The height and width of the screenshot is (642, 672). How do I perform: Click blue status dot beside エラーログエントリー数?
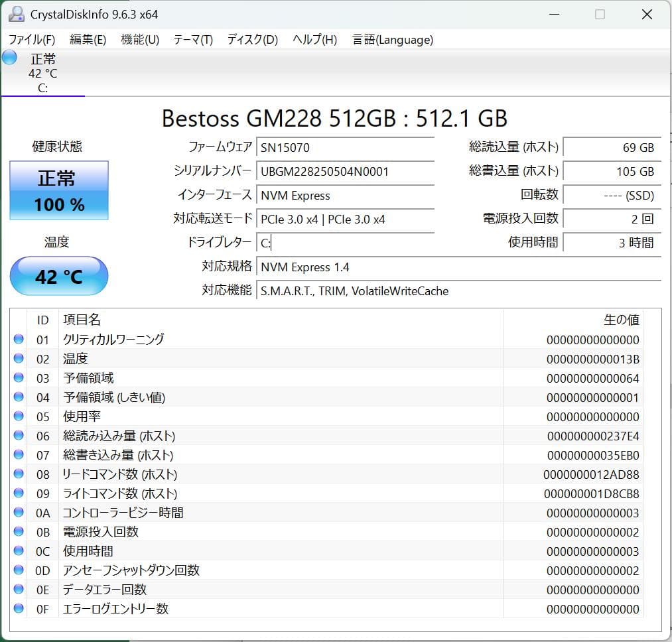[x=19, y=609]
